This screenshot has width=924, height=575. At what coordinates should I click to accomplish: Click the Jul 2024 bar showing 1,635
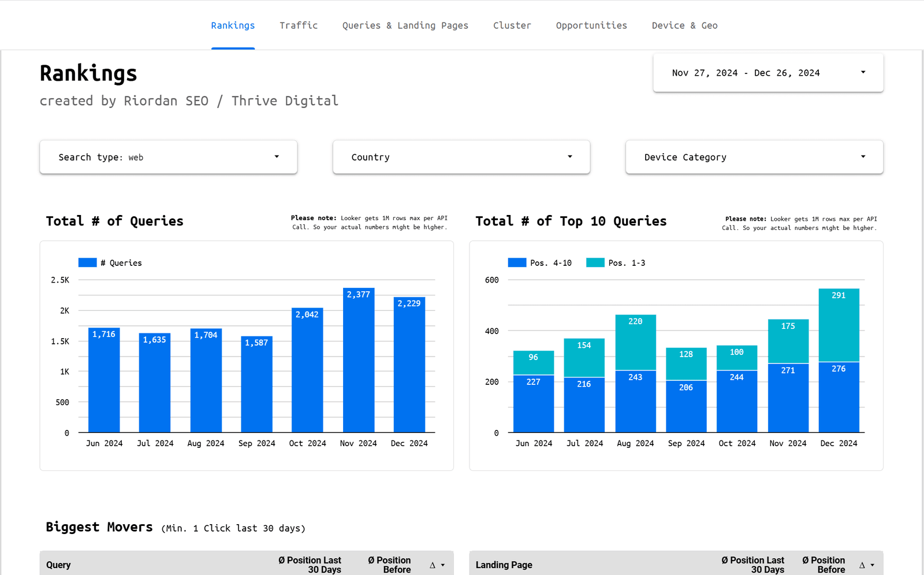tap(155, 383)
